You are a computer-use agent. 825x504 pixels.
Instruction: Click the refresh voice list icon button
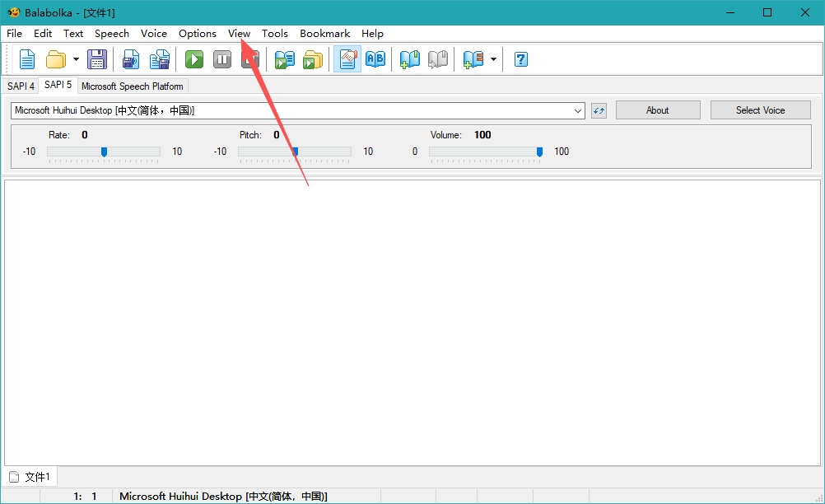[599, 110]
